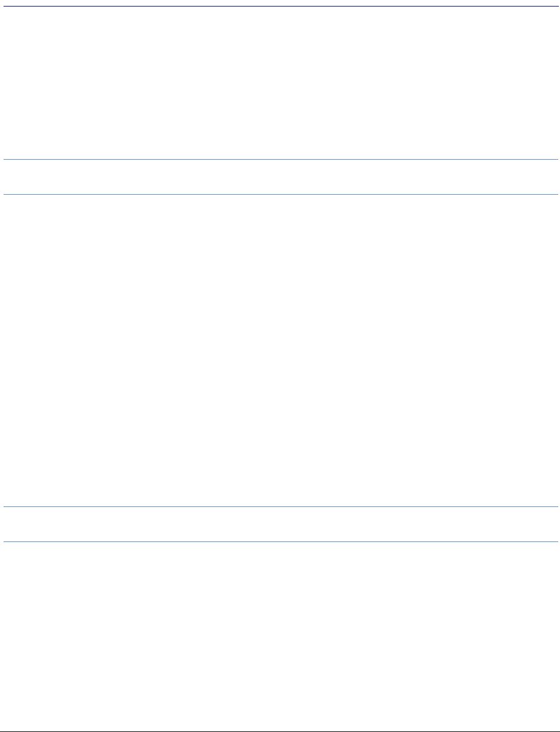Click the large blank section between divider pairs
The width and height of the screenshot is (560, 732).
(280, 350)
